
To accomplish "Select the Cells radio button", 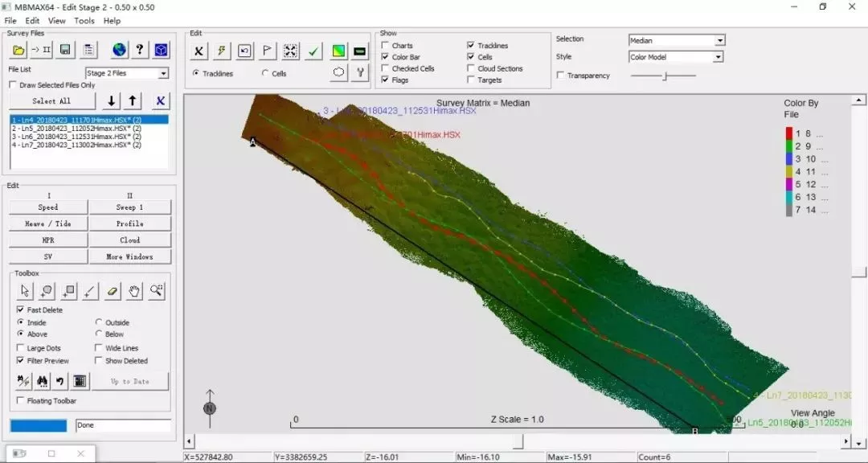I will 265,73.
